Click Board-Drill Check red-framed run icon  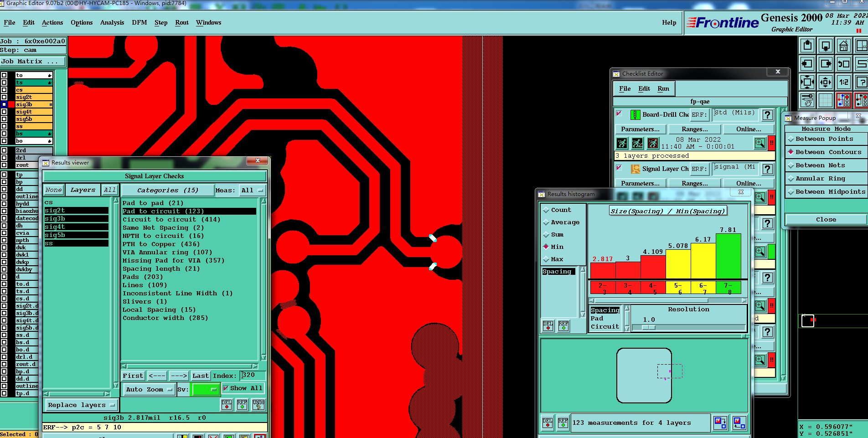pyautogui.click(x=653, y=143)
